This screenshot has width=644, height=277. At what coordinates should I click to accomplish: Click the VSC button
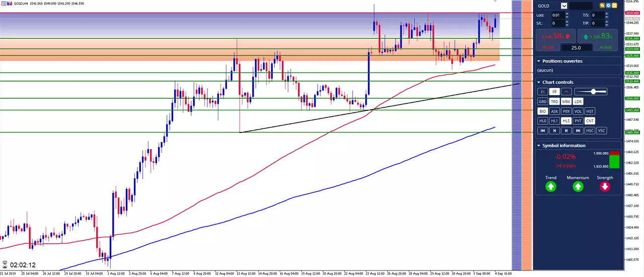tap(602, 130)
